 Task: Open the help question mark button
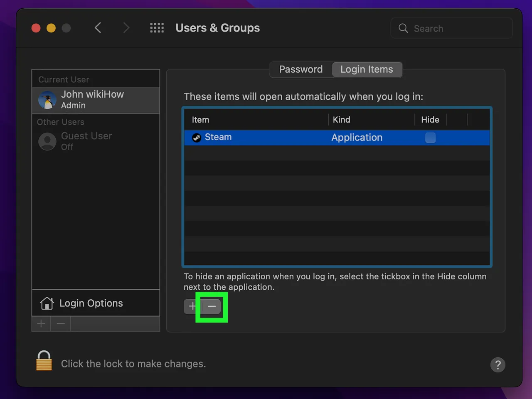pyautogui.click(x=498, y=365)
